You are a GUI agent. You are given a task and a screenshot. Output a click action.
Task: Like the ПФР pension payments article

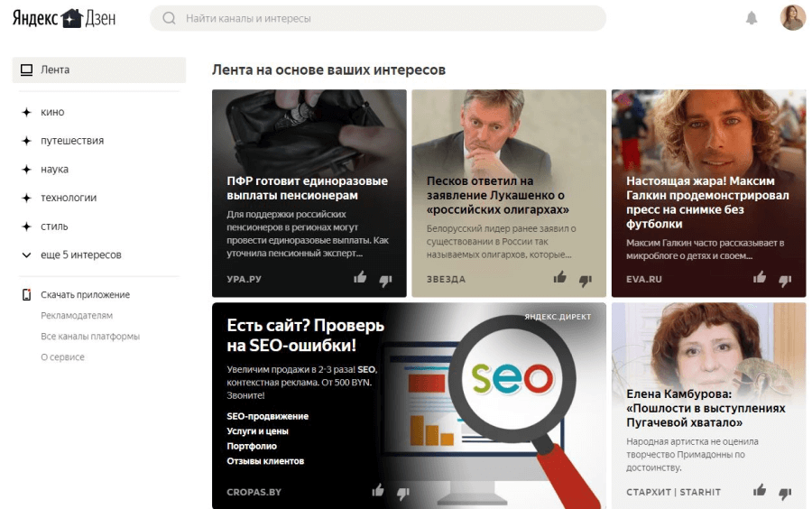pyautogui.click(x=360, y=277)
